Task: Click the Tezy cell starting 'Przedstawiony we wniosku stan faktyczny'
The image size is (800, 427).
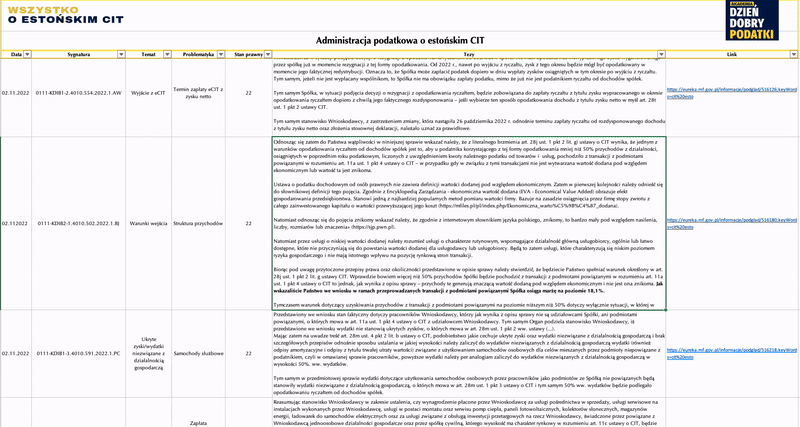Action: [x=469, y=354]
